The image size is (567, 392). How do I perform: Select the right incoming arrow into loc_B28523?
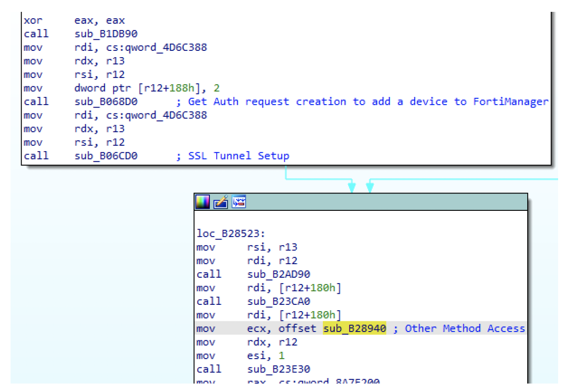(370, 185)
